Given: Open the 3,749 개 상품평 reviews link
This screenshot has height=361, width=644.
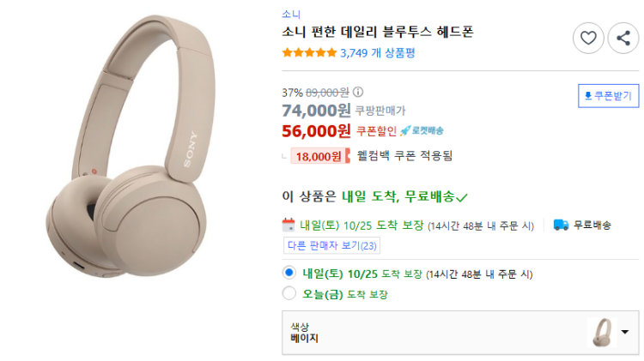Looking at the screenshot, I should 378,52.
